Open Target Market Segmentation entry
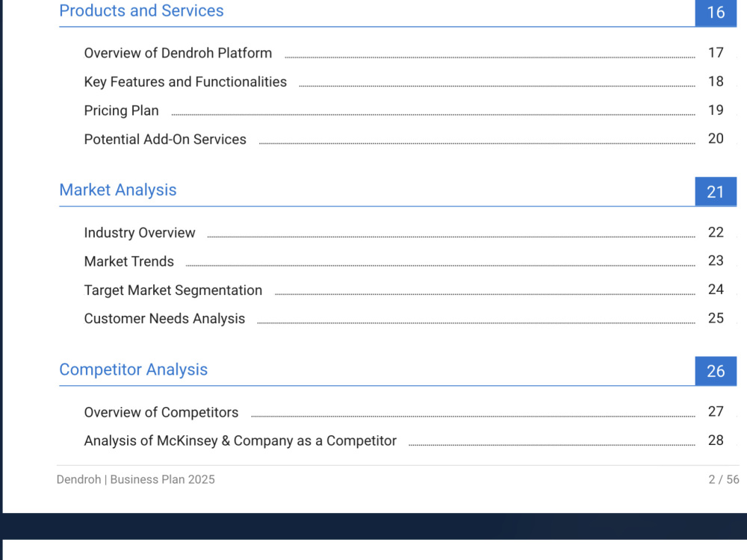 click(x=173, y=290)
